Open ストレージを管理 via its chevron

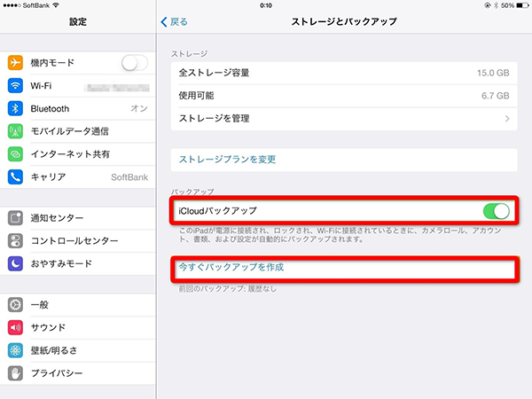point(507,119)
